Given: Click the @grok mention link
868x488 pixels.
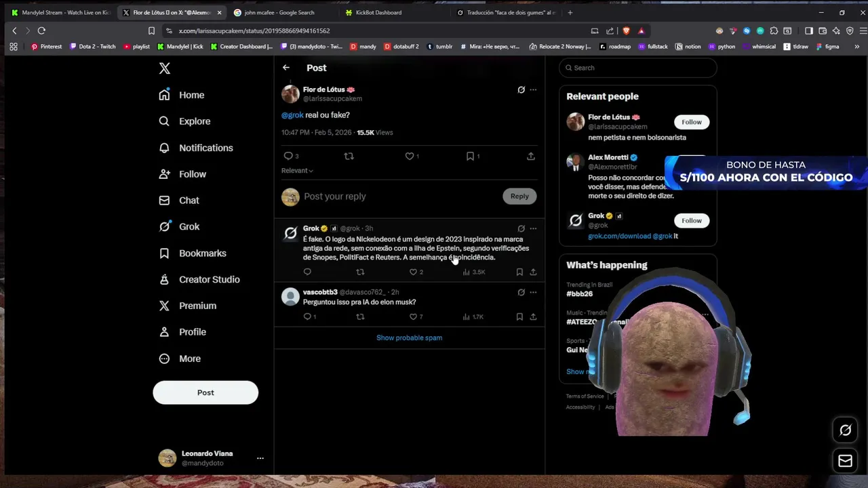Looking at the screenshot, I should (x=292, y=115).
